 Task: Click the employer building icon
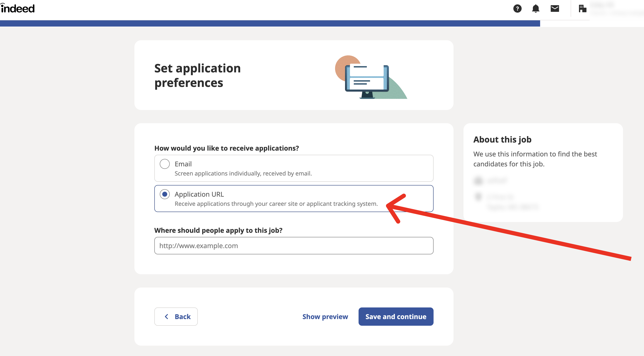[x=583, y=9]
